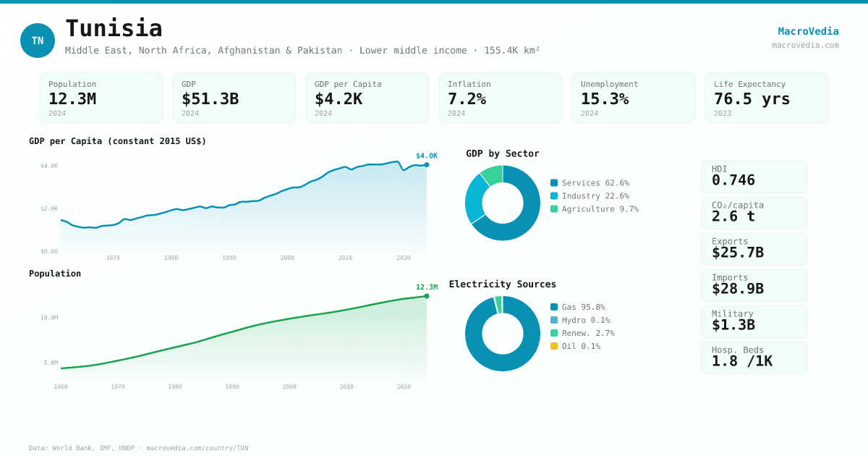The image size is (868, 456).
Task: Click the Agriculture legend color swatch
Action: (x=554, y=209)
